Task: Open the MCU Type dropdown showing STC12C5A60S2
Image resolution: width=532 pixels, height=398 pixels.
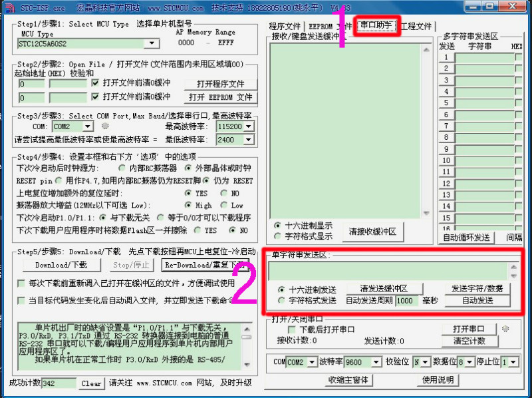Action: click(x=152, y=43)
